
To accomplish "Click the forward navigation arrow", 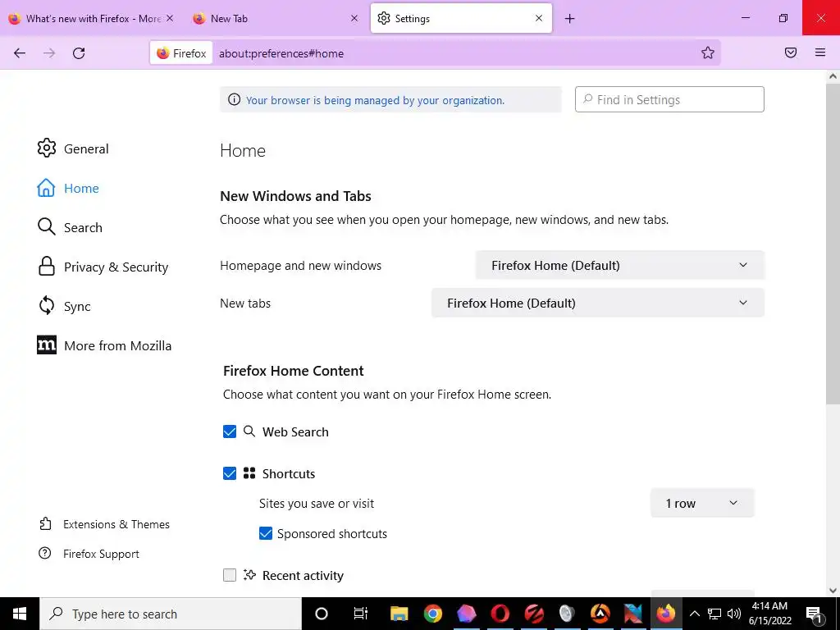I will (49, 53).
